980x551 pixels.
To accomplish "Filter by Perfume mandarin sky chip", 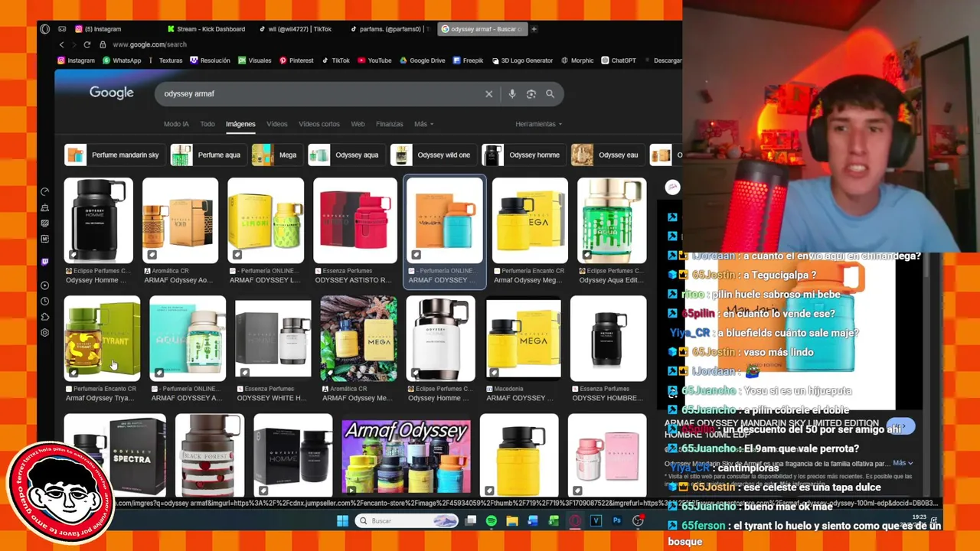I will coord(113,155).
